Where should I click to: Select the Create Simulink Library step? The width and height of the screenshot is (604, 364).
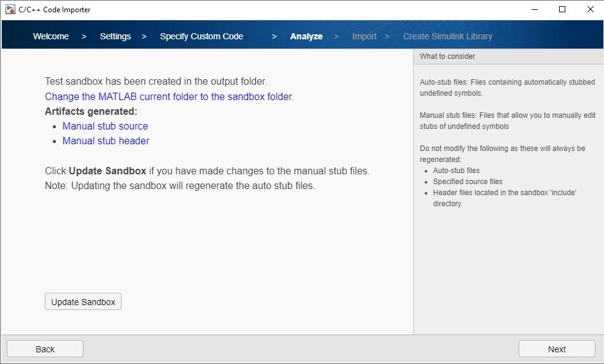(x=447, y=36)
